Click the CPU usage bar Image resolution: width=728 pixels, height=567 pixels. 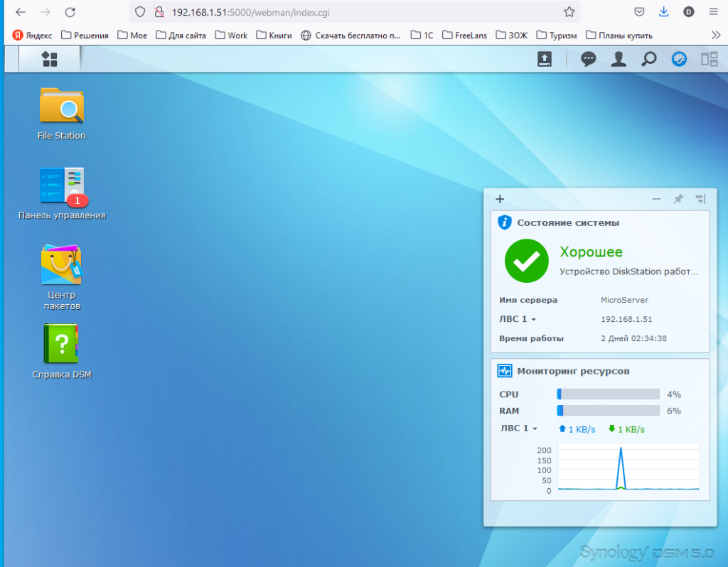point(609,394)
